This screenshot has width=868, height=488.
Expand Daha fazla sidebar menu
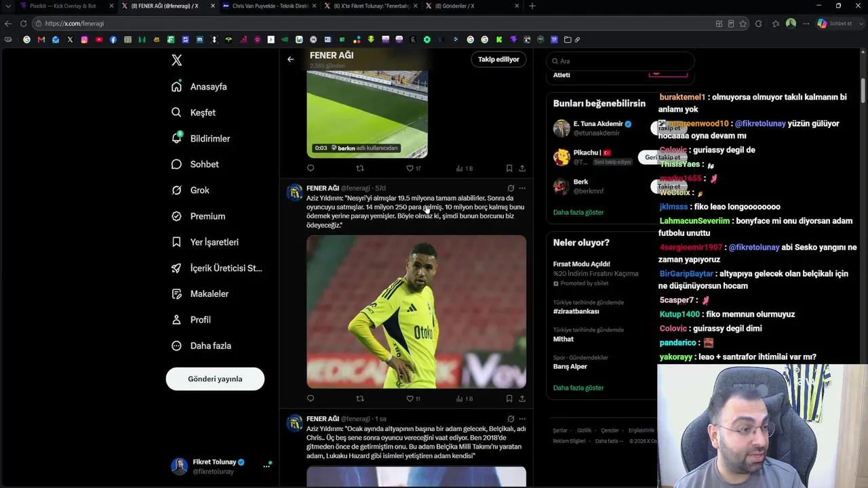point(201,346)
